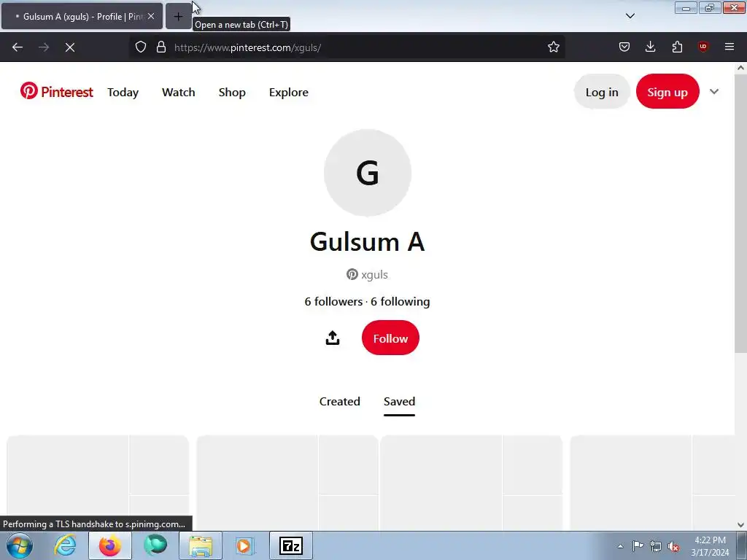Open the file explorer folder taskbar icon

(201, 545)
